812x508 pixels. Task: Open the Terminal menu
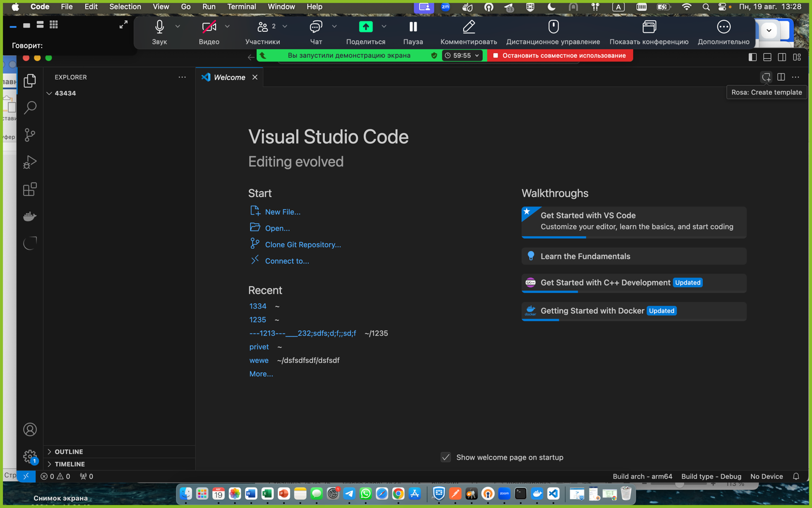[241, 7]
